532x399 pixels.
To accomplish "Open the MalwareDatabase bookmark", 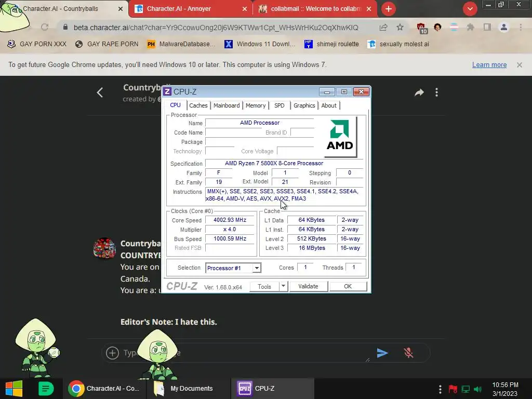I will [x=181, y=44].
